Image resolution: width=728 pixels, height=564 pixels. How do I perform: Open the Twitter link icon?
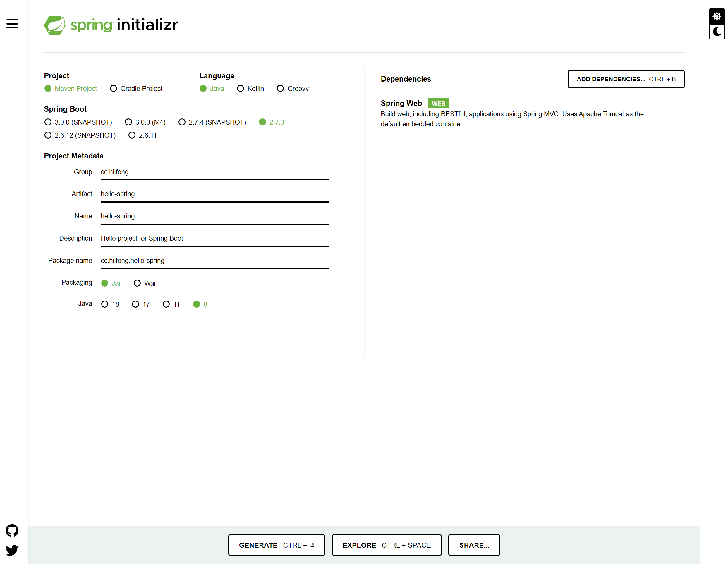12,550
